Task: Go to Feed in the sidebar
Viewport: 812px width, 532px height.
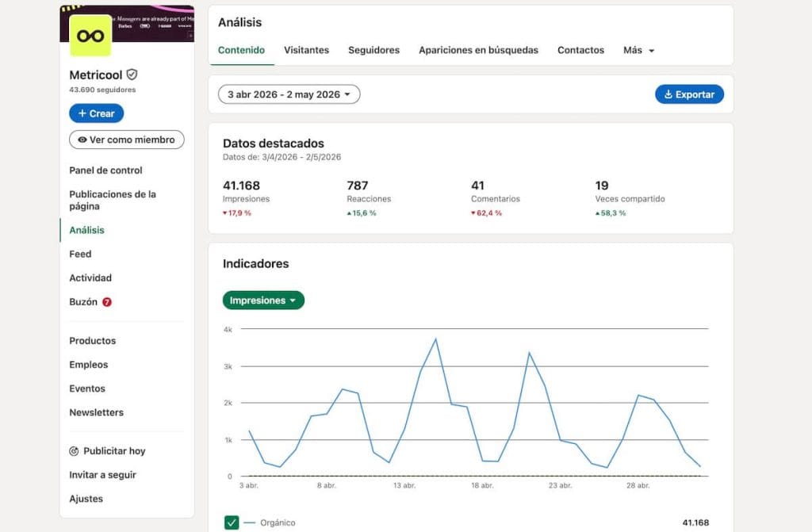Action: tap(80, 254)
